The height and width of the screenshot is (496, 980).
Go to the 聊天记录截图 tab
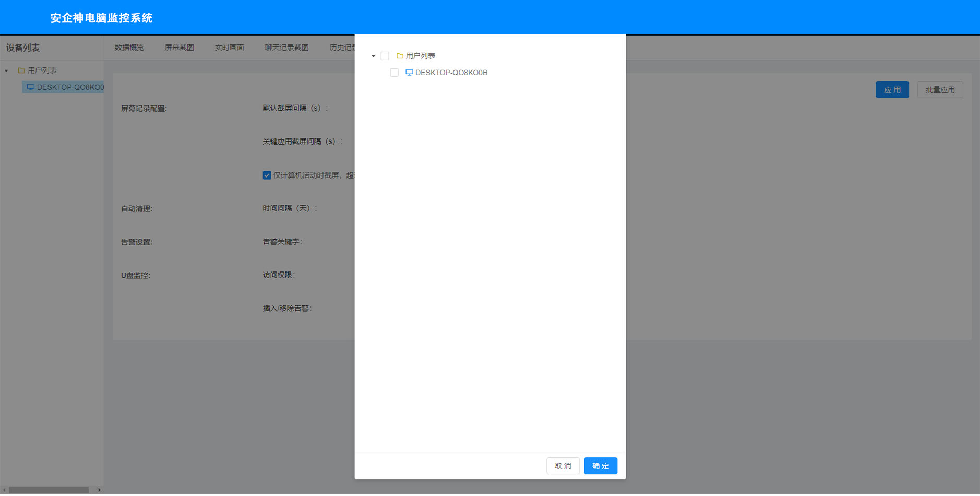(287, 48)
